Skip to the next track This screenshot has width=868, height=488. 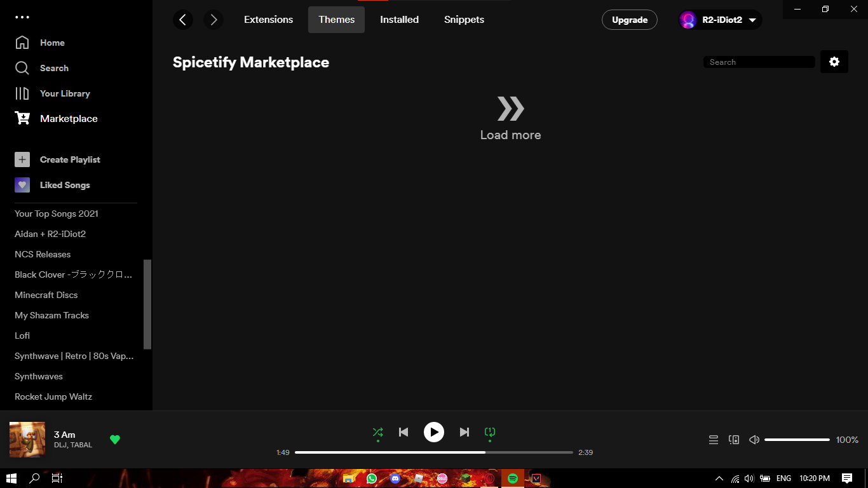(x=465, y=432)
